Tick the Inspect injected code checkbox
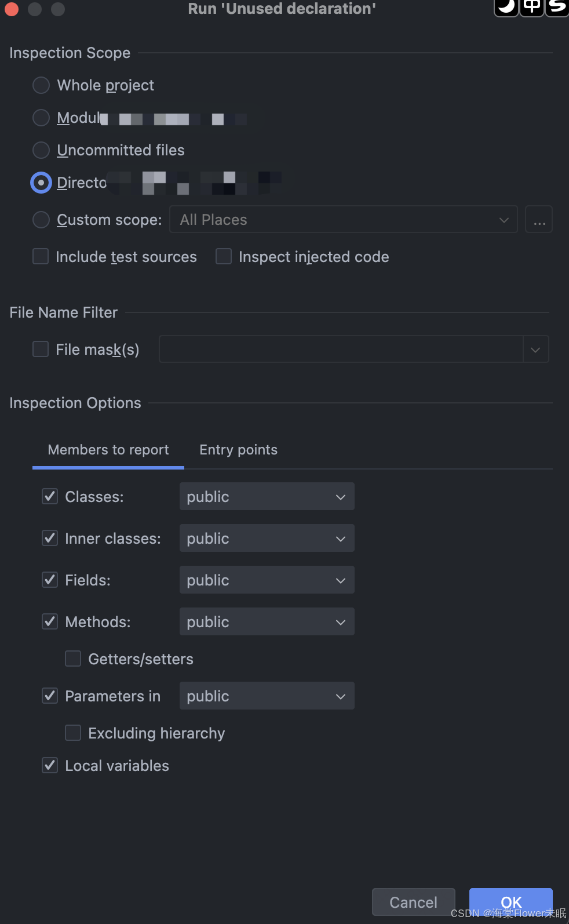The image size is (569, 924). [x=224, y=256]
